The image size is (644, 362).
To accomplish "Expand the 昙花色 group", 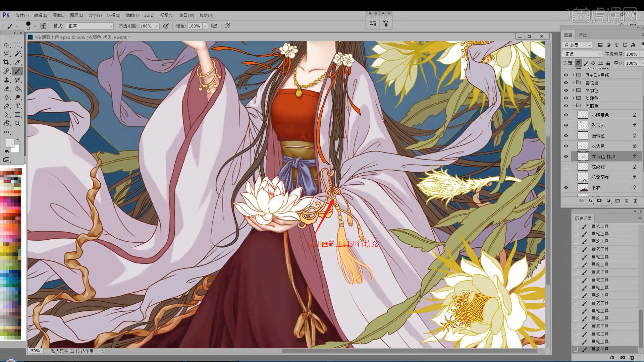I will (573, 83).
